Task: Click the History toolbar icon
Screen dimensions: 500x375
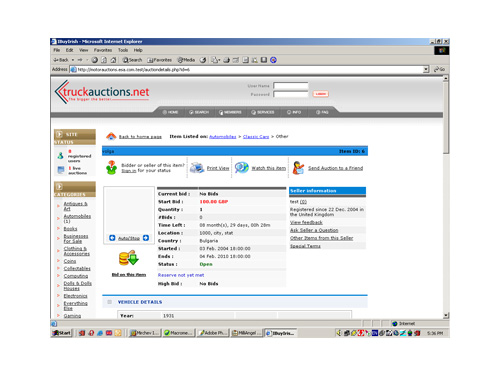Action: coord(203,60)
